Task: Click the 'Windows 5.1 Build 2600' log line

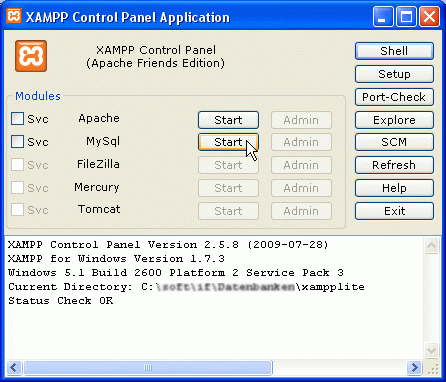Action: pos(176,273)
